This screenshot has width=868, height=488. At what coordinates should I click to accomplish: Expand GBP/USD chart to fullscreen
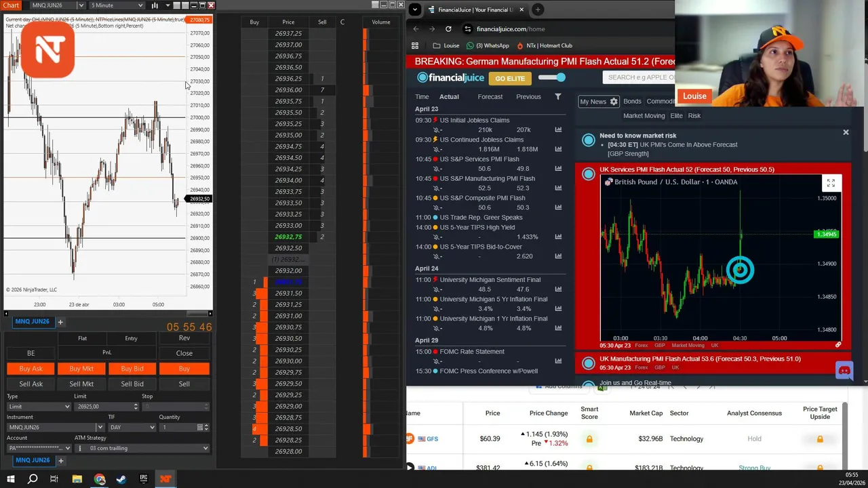pos(831,184)
